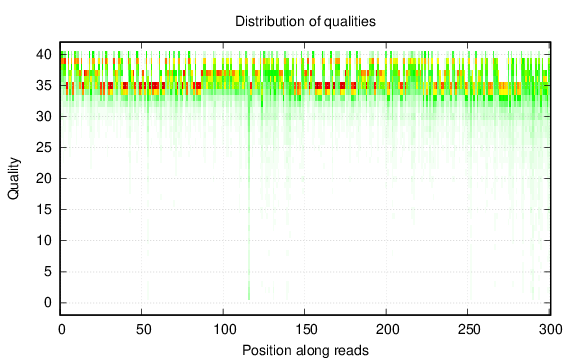The height and width of the screenshot is (360, 576).
Task: Click y-axis tick label 40
Action: (x=44, y=55)
